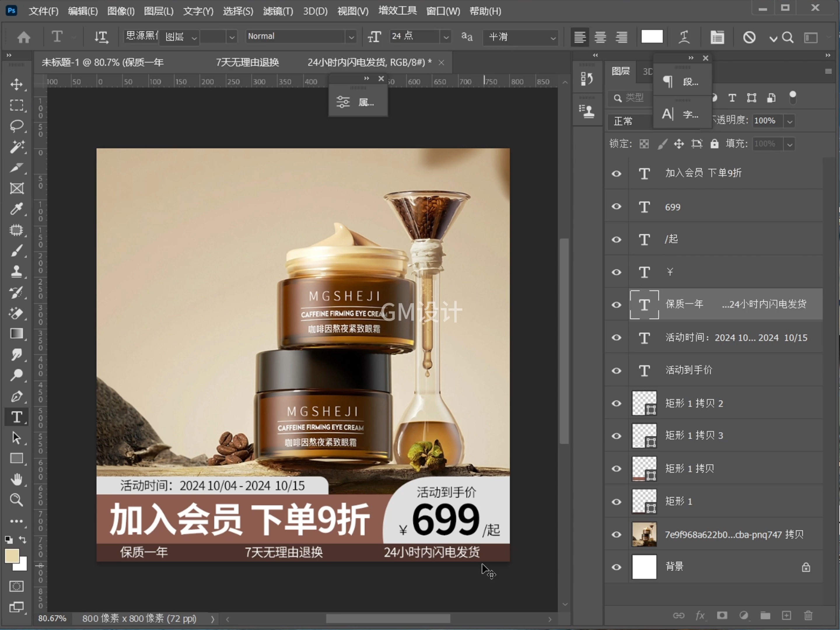The image size is (840, 630).
Task: Toggle visibility of 矩形 1 拷贝 2 layer
Action: click(x=616, y=403)
